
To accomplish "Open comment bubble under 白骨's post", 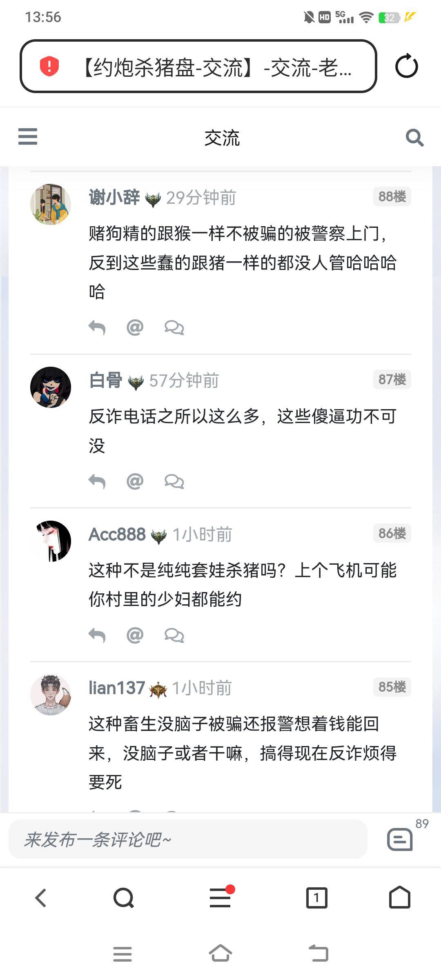I will tap(174, 481).
